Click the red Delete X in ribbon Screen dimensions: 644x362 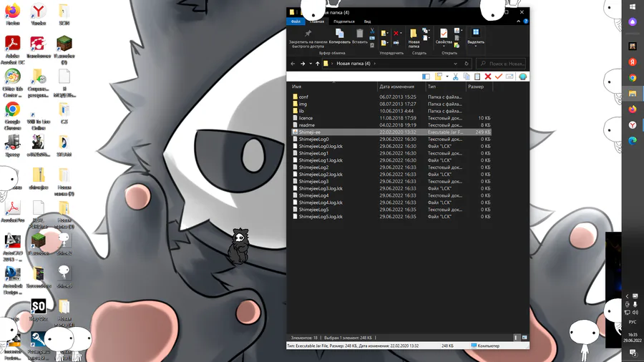pos(396,33)
